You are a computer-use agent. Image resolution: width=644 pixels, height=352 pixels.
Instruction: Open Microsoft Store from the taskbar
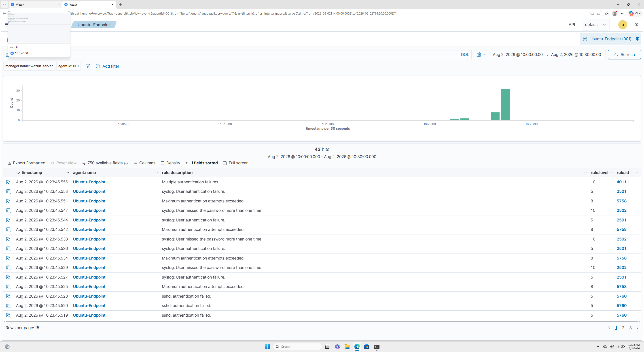pos(367,347)
